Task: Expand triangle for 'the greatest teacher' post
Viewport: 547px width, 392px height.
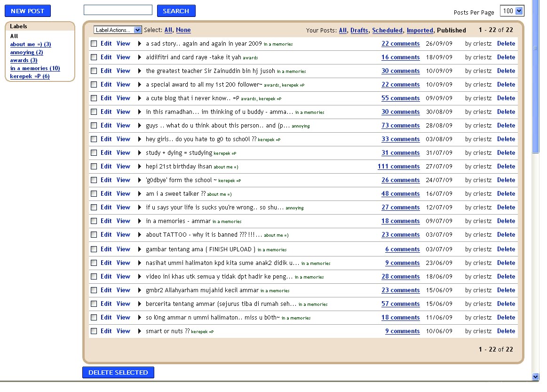Action: click(x=140, y=71)
